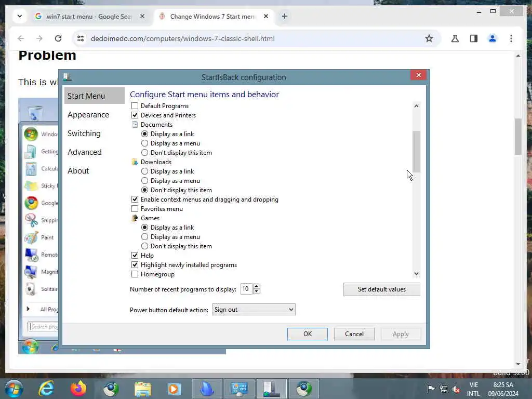Switch to the Switching section
The image size is (532, 399).
(x=84, y=134)
